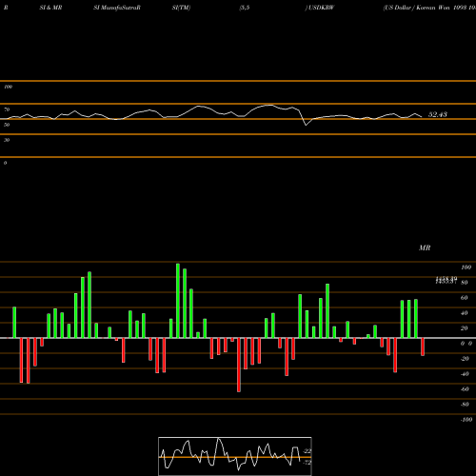Click the MR axis label -40

pos(465,374)
